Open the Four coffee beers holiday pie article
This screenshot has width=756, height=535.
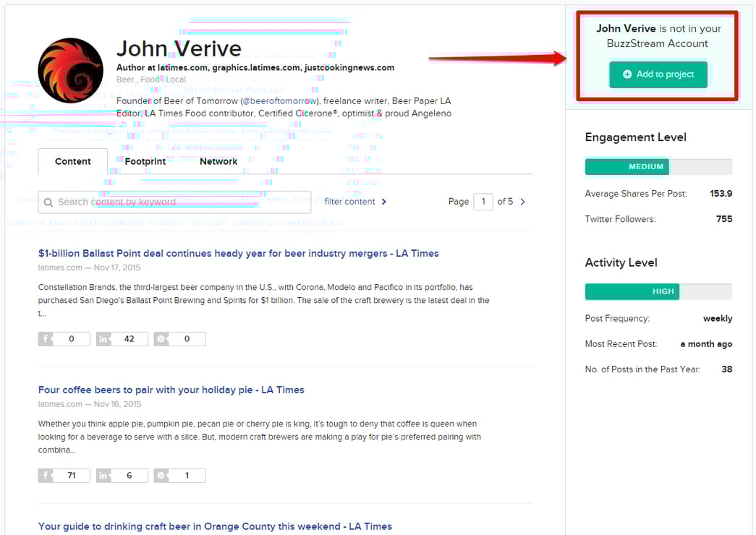coord(171,390)
